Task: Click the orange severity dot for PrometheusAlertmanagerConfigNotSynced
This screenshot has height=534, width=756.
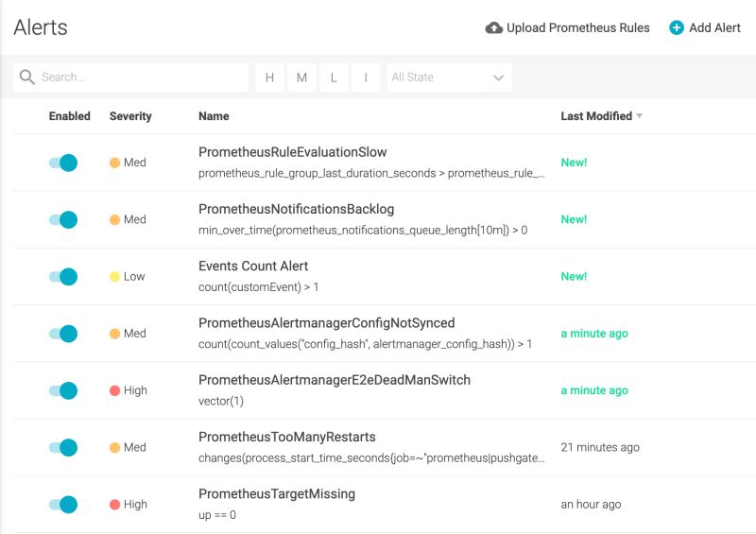Action: tap(114, 334)
